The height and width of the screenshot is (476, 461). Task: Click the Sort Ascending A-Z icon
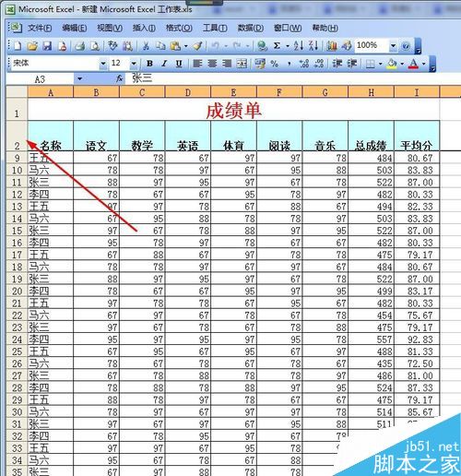pyautogui.click(x=299, y=46)
